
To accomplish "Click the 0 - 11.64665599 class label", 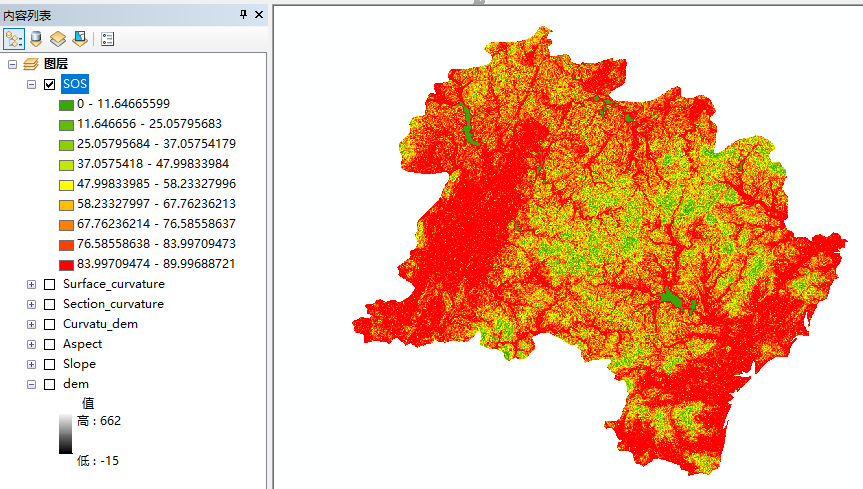I will [x=123, y=104].
